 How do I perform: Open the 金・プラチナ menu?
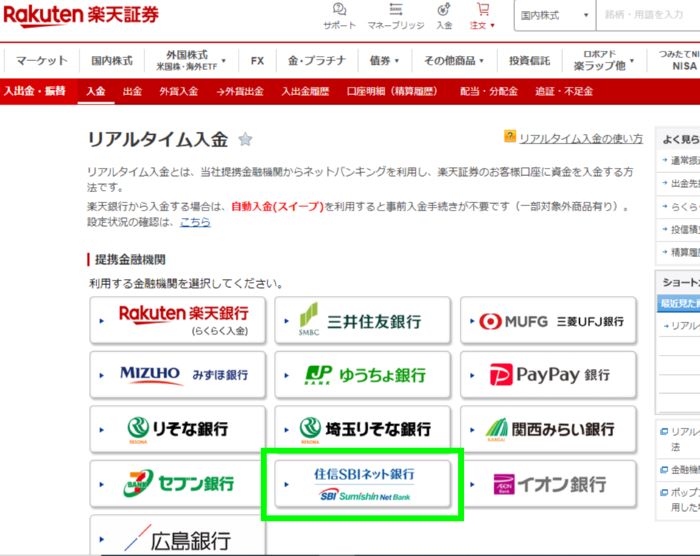click(317, 60)
